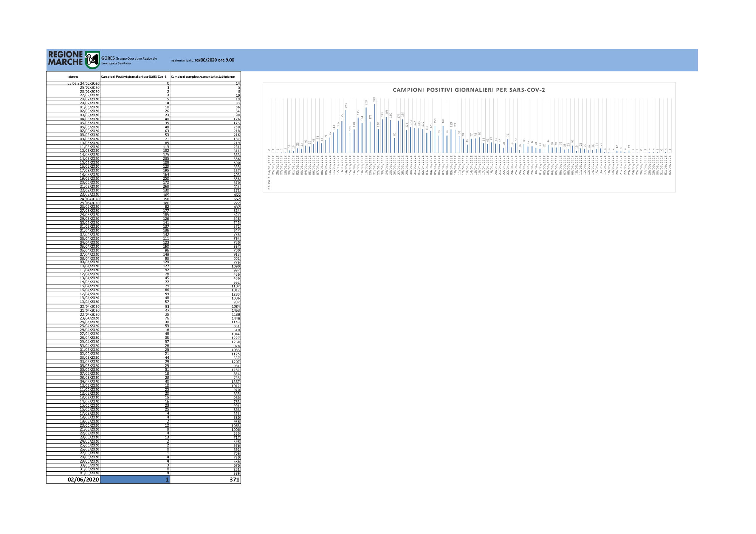Screen dimensions: 756x534
Task: Click the 27/05/2020 date cell
Action: coord(90,453)
